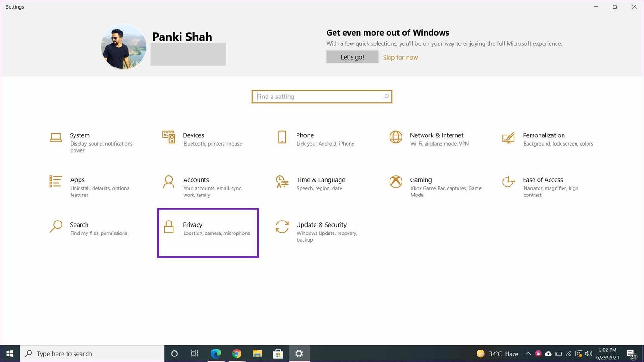Click the Bluetooth, printers, mouse description
644x362 pixels.
coord(212,144)
